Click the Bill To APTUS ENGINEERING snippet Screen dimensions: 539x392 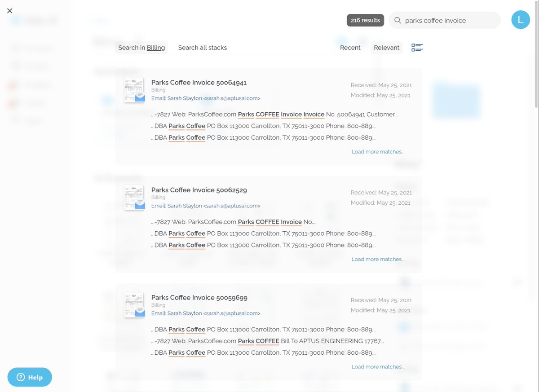pyautogui.click(x=268, y=341)
